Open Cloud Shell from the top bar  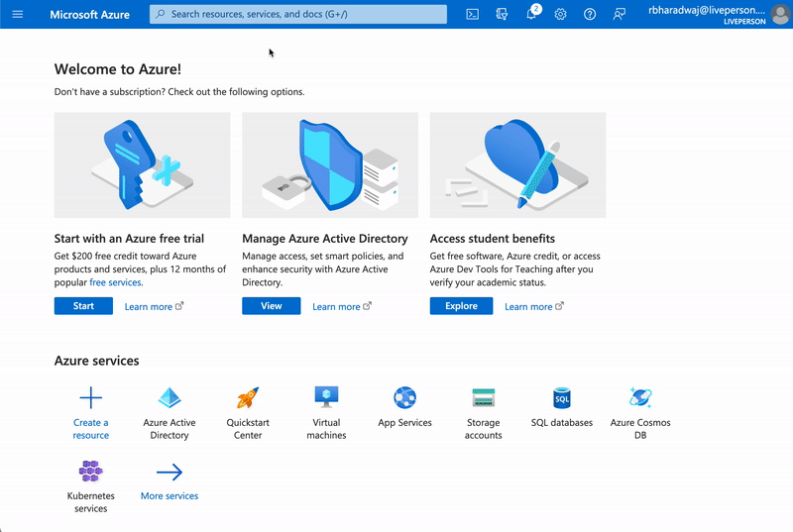473,14
